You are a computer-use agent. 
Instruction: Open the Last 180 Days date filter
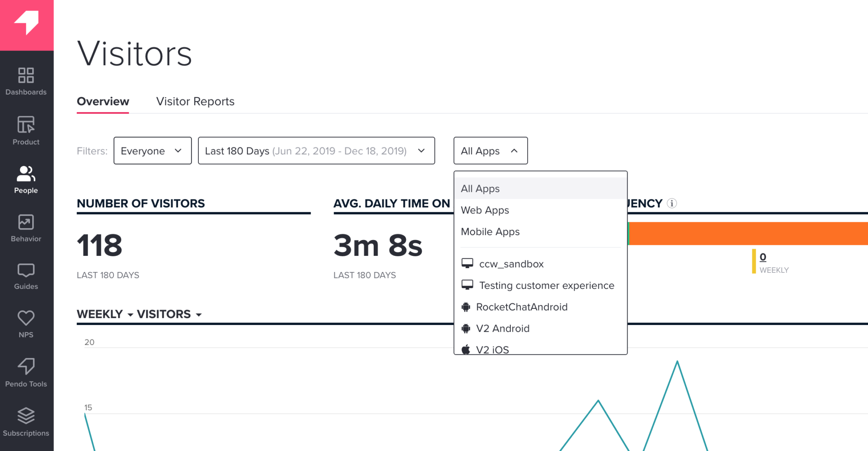point(316,151)
